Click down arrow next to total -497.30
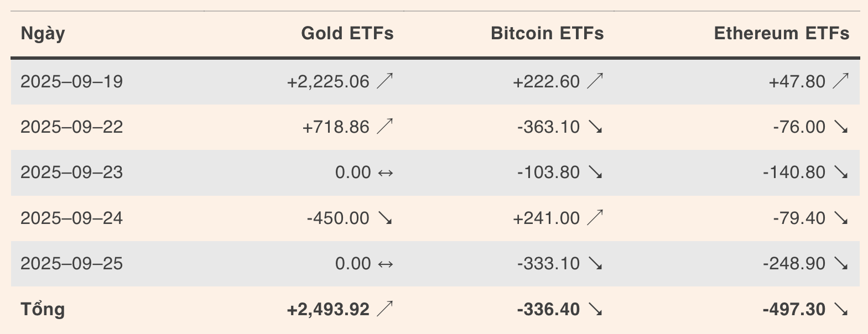868x334 pixels. (x=841, y=309)
